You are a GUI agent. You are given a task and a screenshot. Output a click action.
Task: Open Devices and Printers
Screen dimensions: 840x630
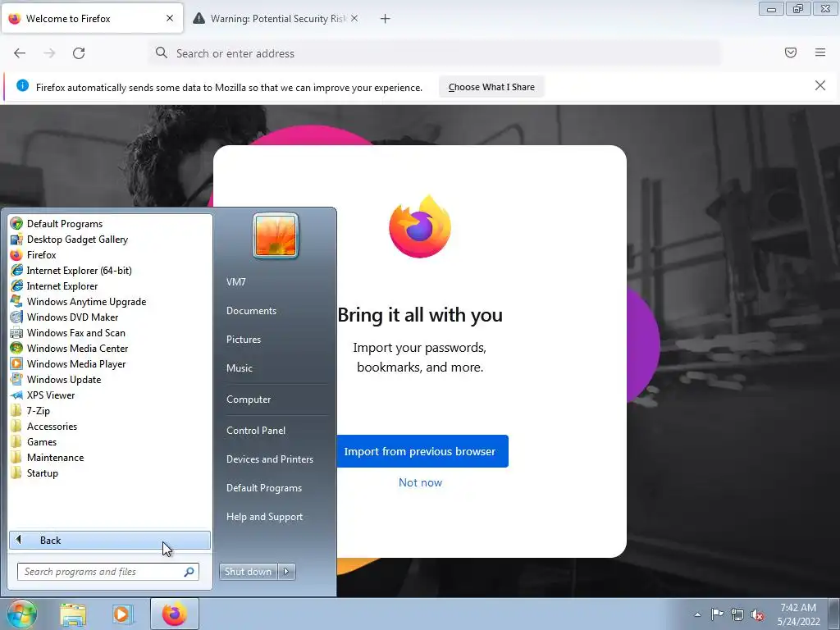270,459
